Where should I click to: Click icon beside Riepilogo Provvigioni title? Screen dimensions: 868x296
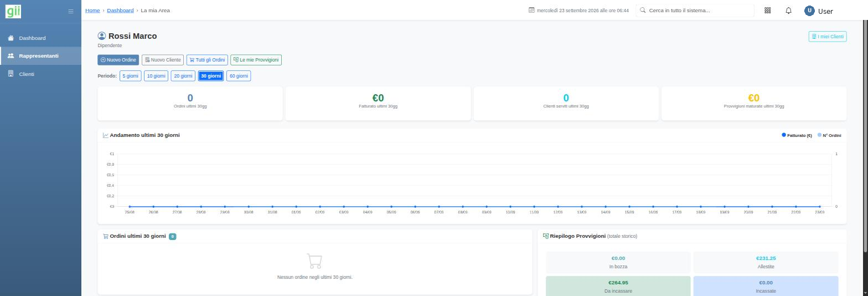546,236
